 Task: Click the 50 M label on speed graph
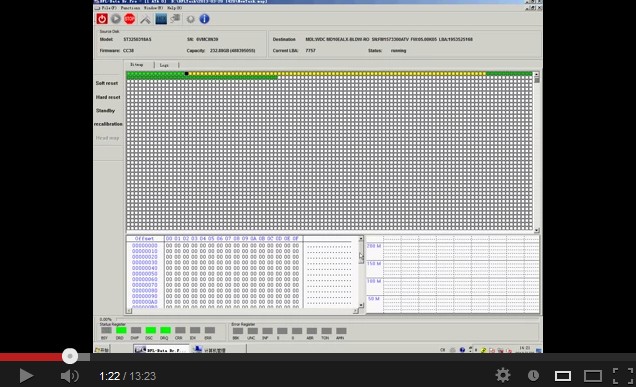click(x=374, y=299)
